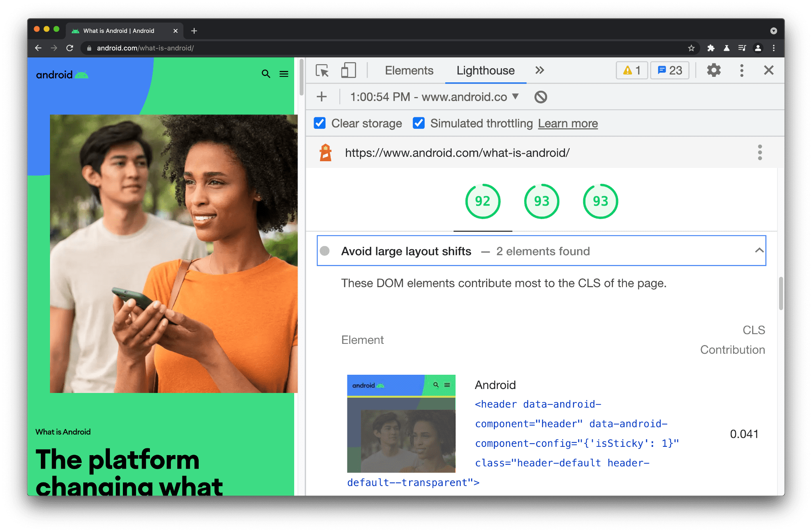Click the close DevTools X button
The height and width of the screenshot is (532, 812).
tap(769, 69)
